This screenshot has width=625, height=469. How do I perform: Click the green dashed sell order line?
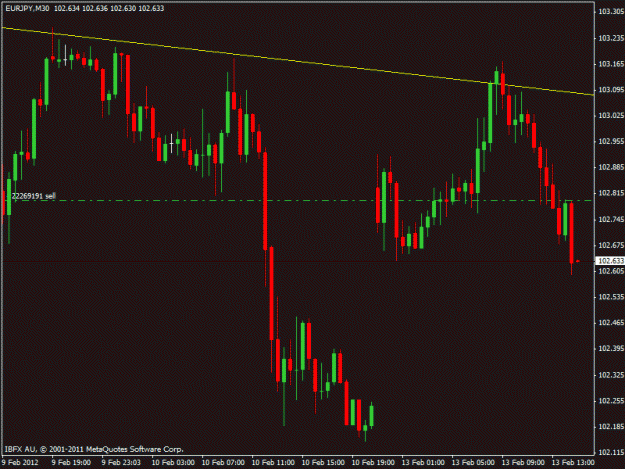(x=299, y=200)
